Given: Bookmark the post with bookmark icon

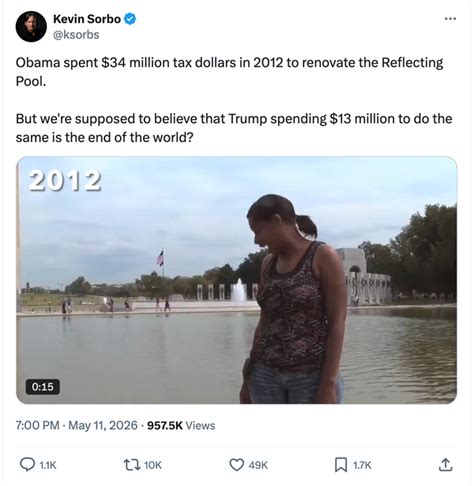Looking at the screenshot, I should pos(340,465).
